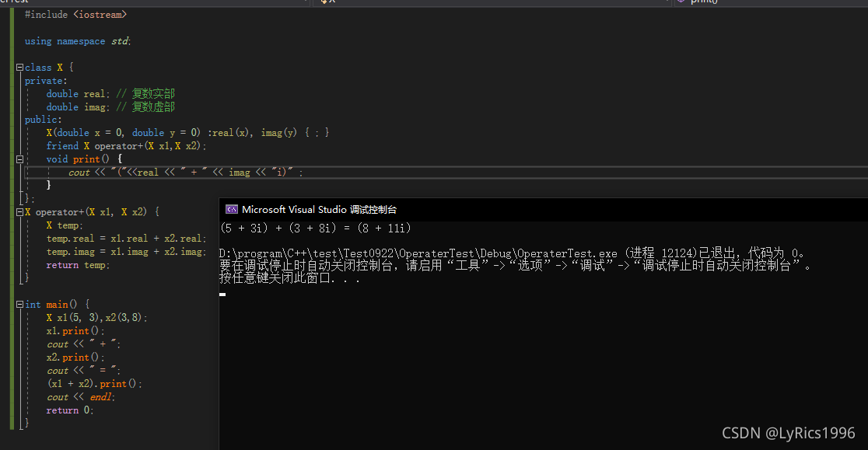The image size is (868, 450).
Task: Click the X operator+(X x1, X x2) definition
Action: [92, 212]
